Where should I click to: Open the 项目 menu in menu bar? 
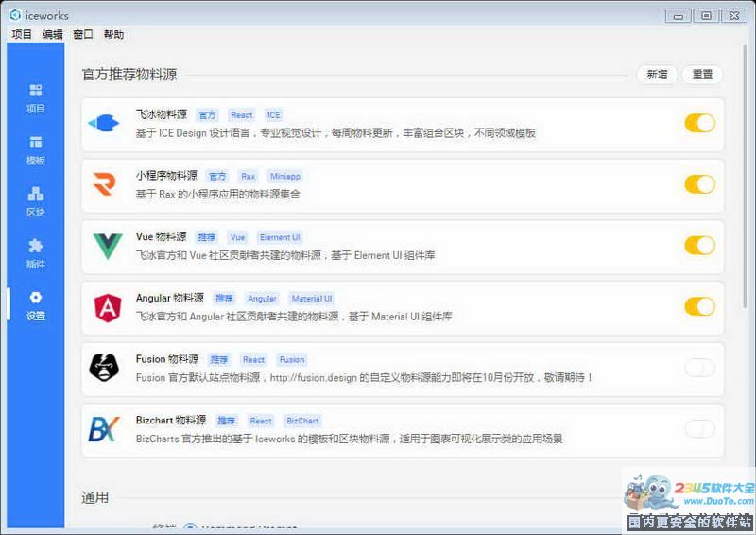point(21,34)
